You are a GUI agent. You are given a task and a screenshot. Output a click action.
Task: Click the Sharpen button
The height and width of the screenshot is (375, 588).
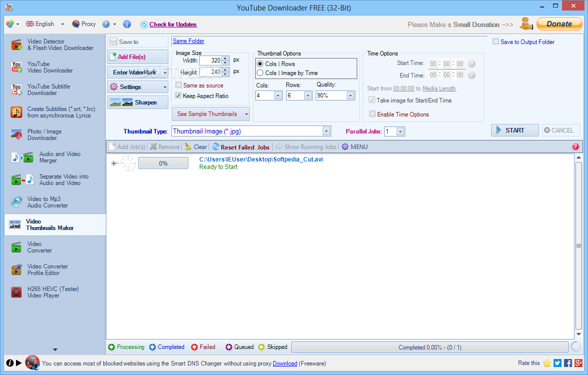click(137, 102)
